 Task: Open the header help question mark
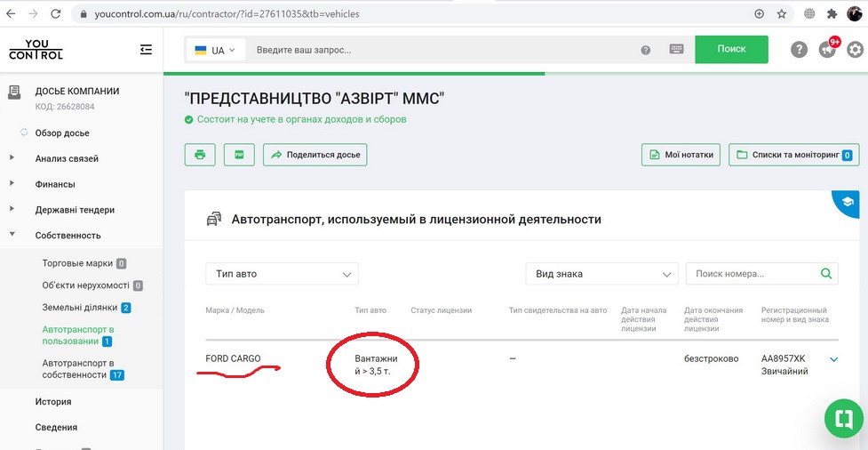(798, 50)
